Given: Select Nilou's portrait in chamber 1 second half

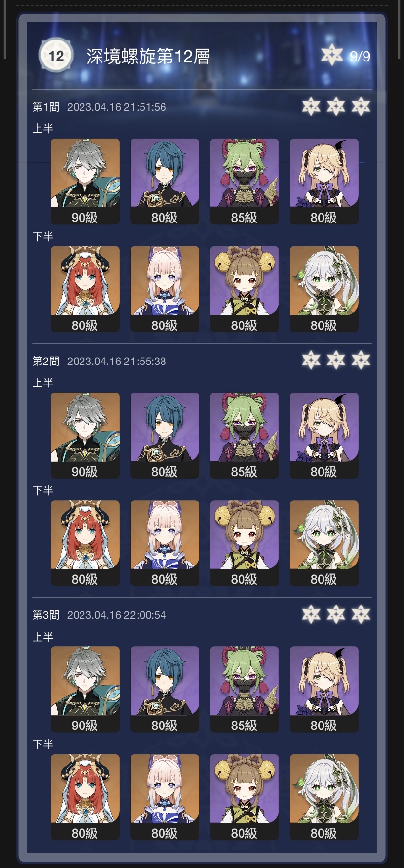Looking at the screenshot, I should point(85,289).
